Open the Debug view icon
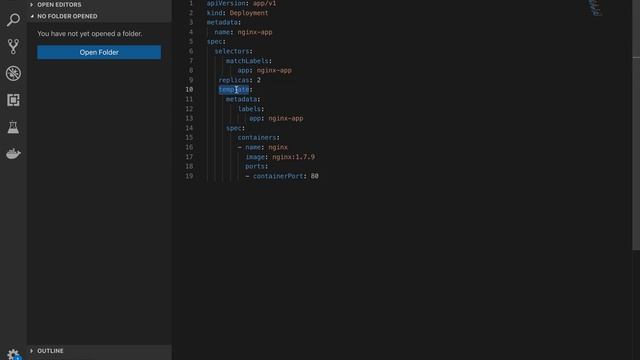Viewport: 640px width, 360px height. (13, 73)
